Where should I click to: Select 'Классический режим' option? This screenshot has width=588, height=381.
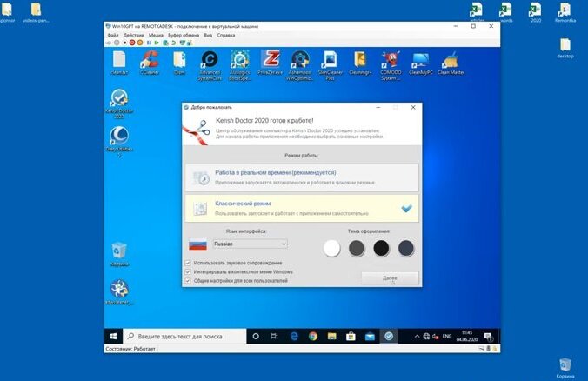tap(302, 208)
